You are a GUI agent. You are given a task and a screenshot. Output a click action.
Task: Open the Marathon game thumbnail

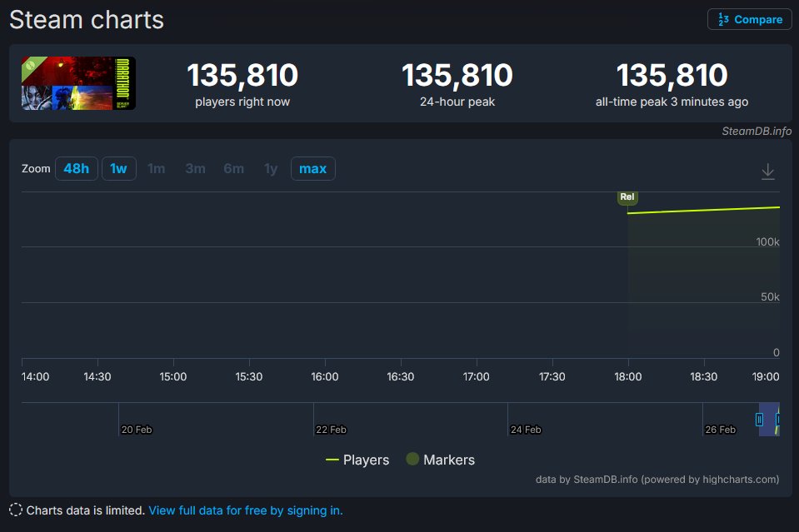(x=78, y=83)
